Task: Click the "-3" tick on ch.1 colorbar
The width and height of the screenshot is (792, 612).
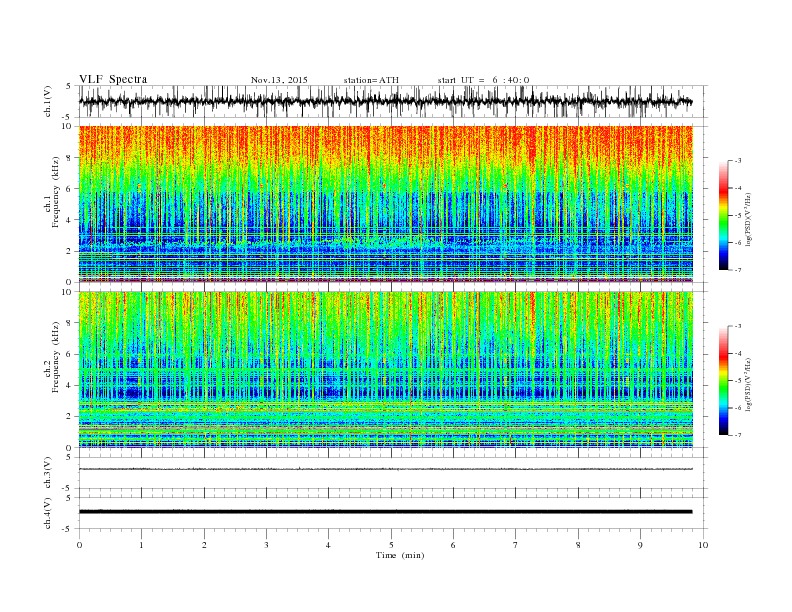Action: [x=738, y=161]
